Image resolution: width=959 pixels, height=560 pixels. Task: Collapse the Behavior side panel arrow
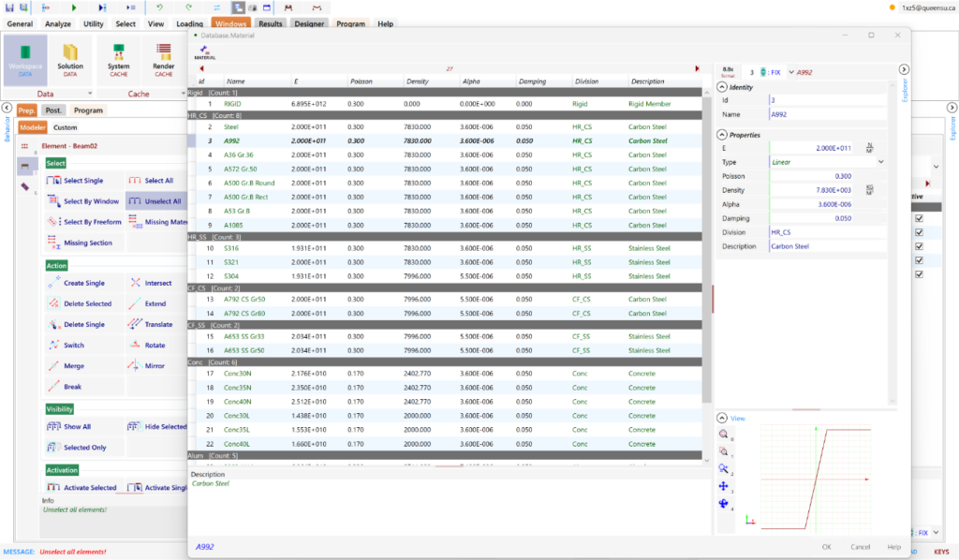7,108
